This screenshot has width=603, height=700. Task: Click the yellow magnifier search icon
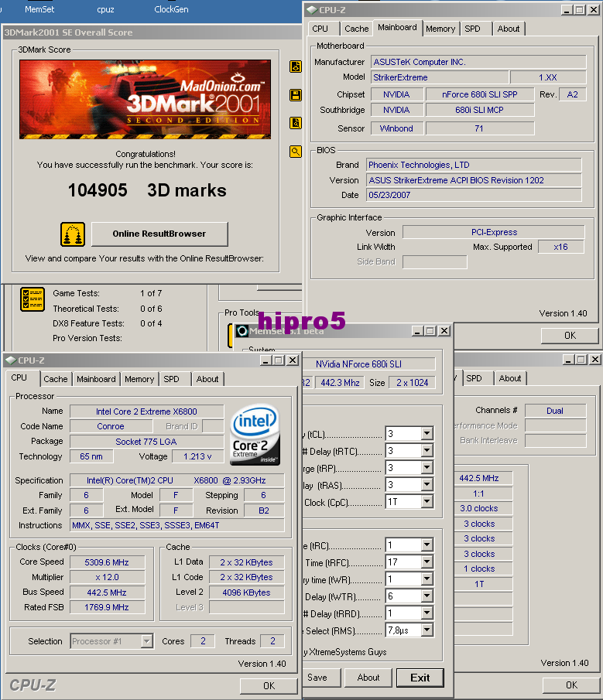(x=295, y=152)
